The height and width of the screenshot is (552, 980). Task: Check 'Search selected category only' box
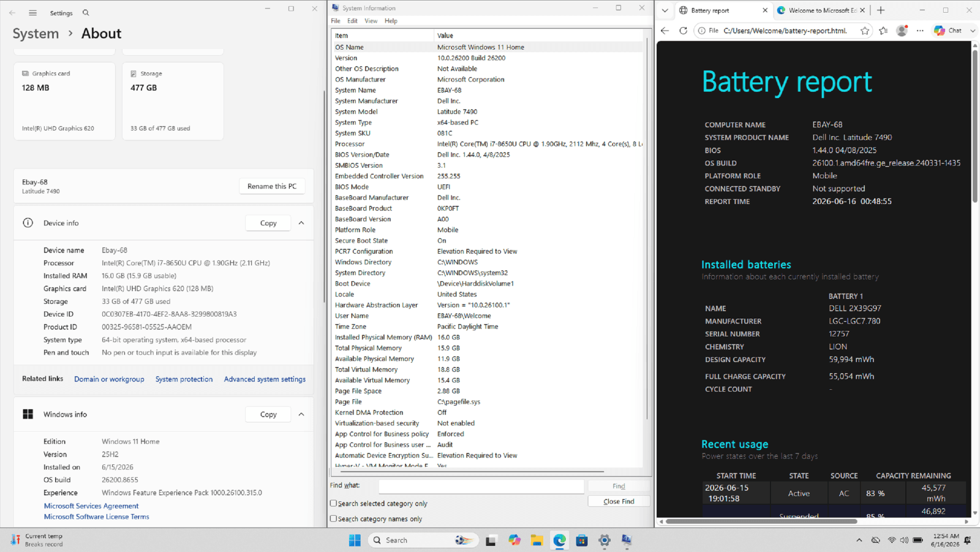334,503
